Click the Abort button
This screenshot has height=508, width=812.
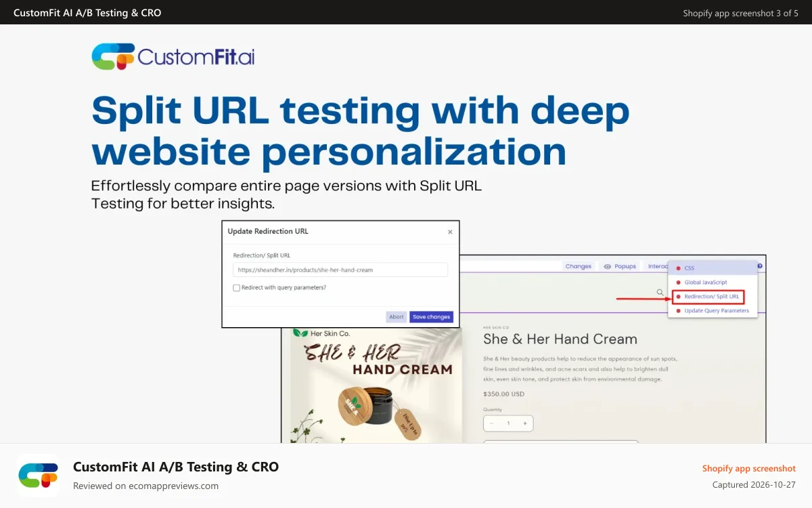pos(397,317)
